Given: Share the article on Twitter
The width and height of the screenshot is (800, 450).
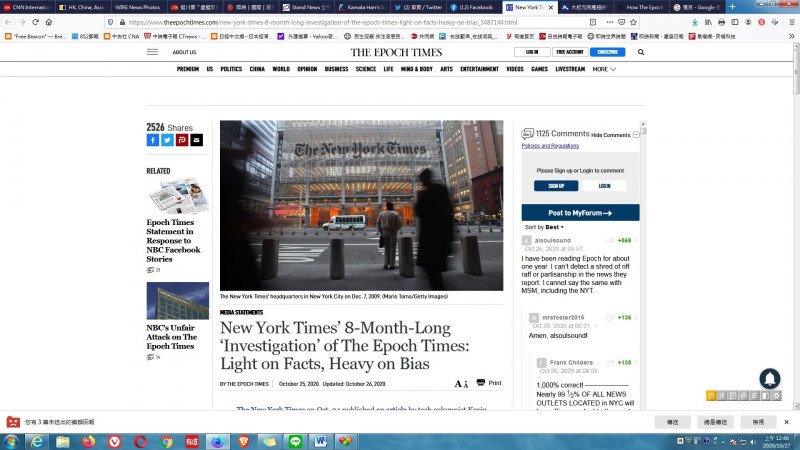Looking at the screenshot, I should click(167, 140).
